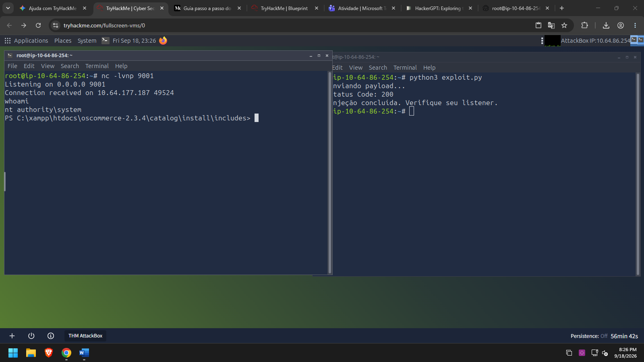Click the translate page icon
The image size is (644, 362).
(x=551, y=25)
